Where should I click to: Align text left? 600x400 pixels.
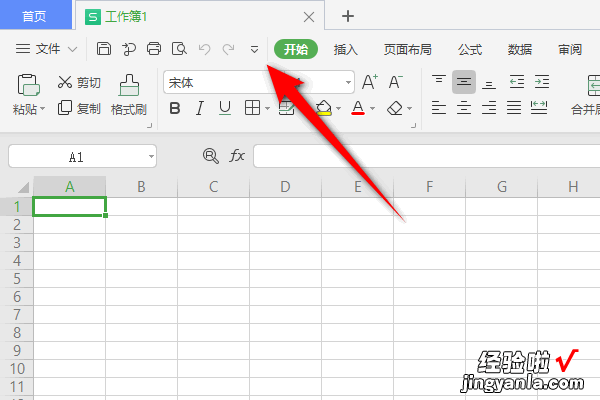coord(439,108)
